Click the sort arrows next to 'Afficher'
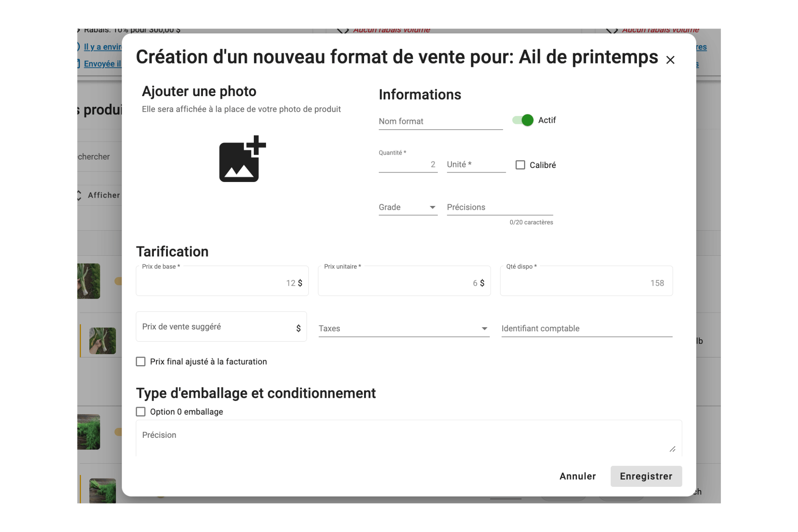The width and height of the screenshot is (798, 532). (x=79, y=195)
